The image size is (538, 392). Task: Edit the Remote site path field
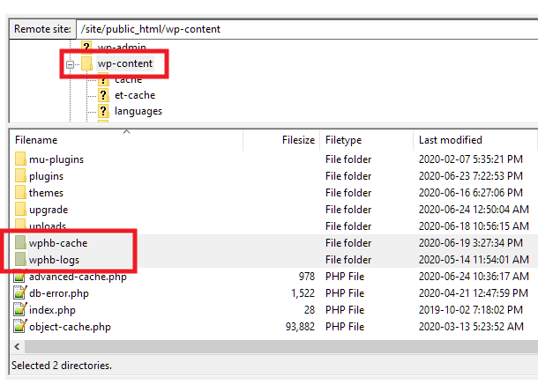[307, 29]
